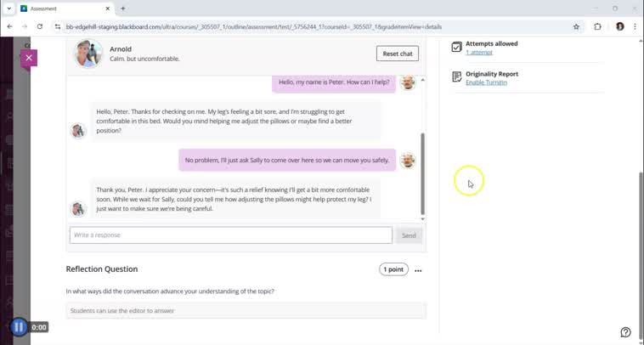Click the message 'No problem, I'll just ask Sally'

point(287,160)
